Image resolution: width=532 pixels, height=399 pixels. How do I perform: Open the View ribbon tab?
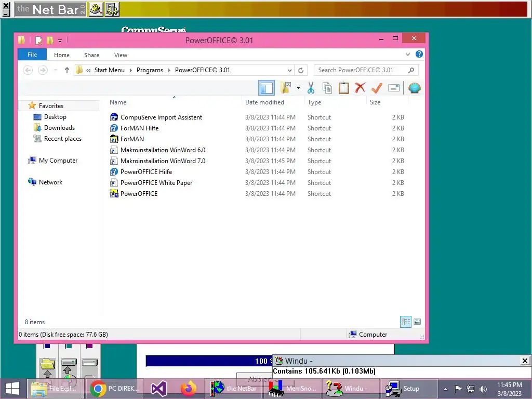tap(121, 55)
